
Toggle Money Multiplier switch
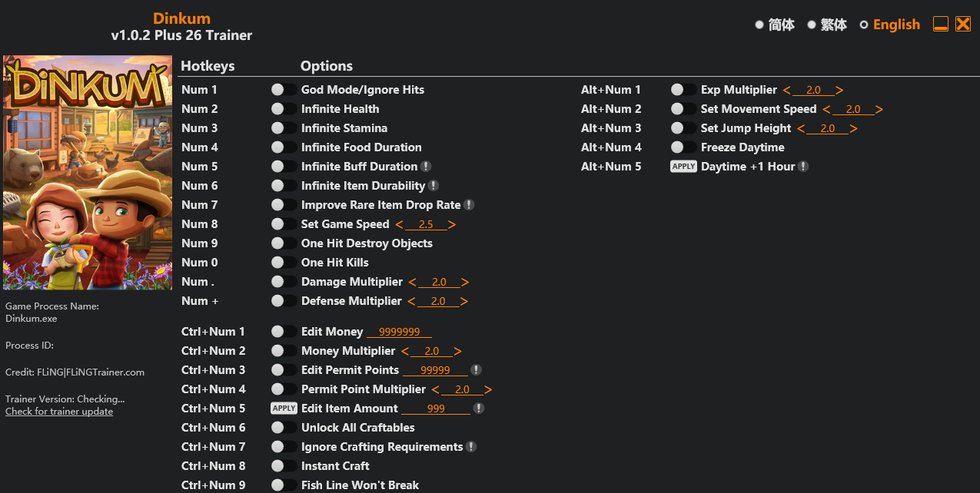click(284, 351)
